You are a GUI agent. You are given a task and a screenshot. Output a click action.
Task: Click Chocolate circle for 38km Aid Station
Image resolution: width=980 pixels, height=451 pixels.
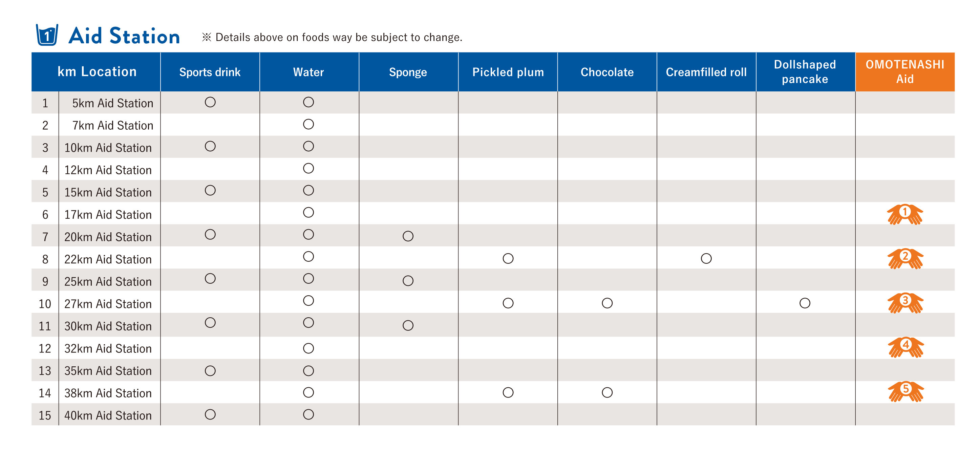point(607,392)
